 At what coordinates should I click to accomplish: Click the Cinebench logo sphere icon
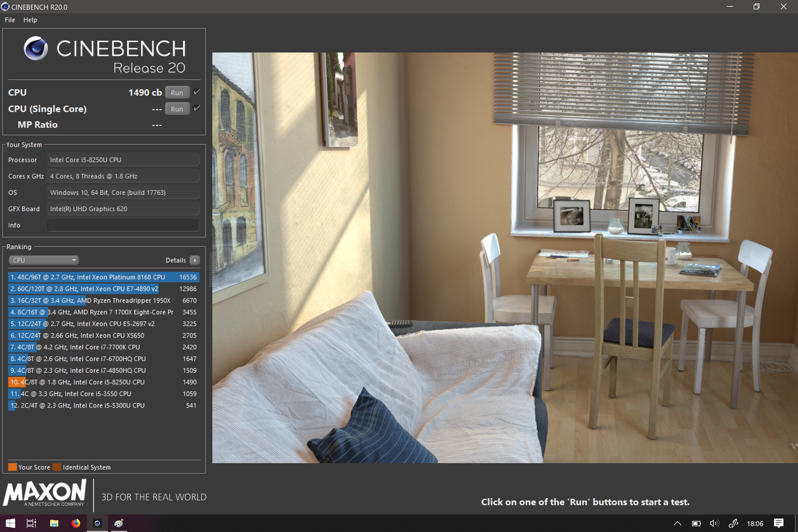tap(36, 48)
